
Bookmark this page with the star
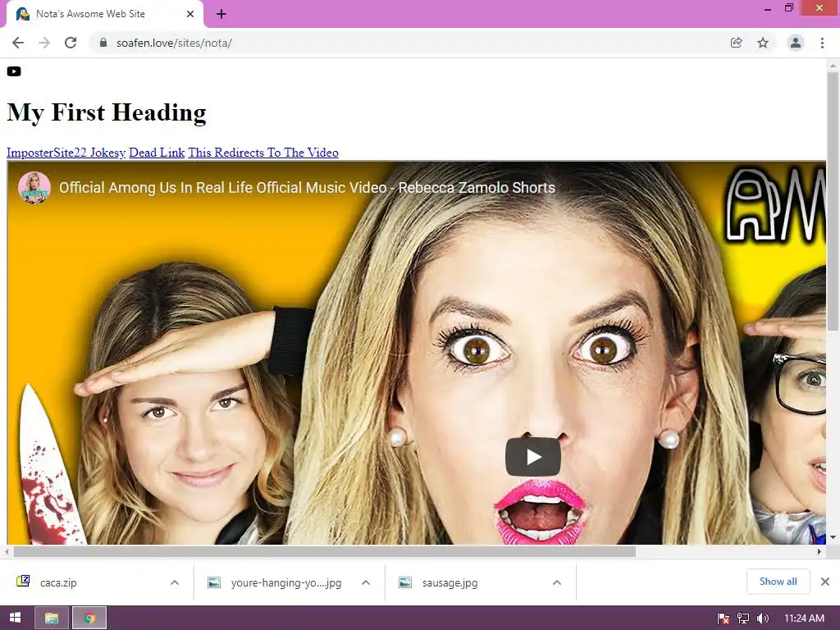tap(763, 43)
